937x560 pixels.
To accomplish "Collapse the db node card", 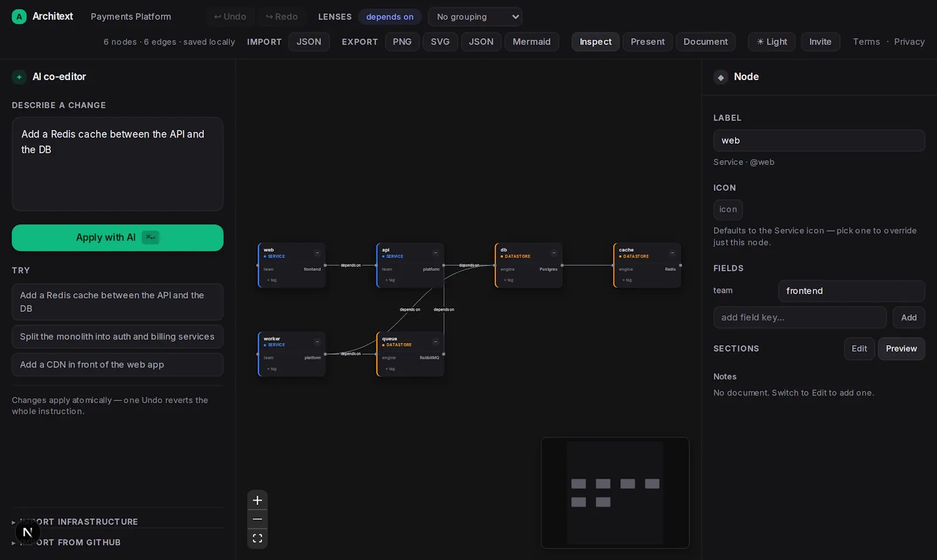I will coord(554,253).
